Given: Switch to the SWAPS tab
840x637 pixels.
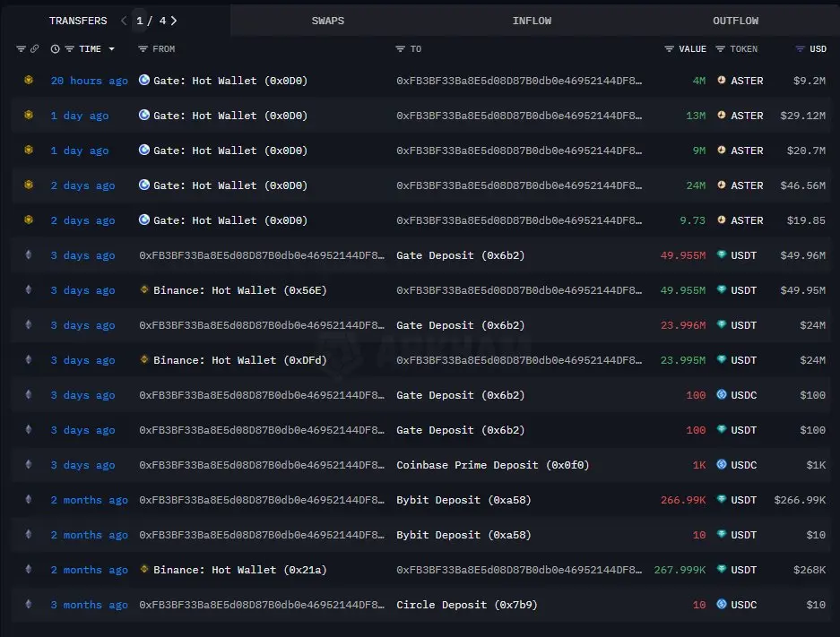Looking at the screenshot, I should coord(328,21).
